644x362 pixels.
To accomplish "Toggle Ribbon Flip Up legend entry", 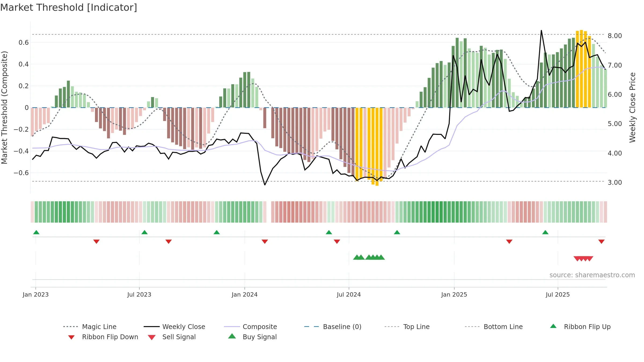I will click(580, 327).
